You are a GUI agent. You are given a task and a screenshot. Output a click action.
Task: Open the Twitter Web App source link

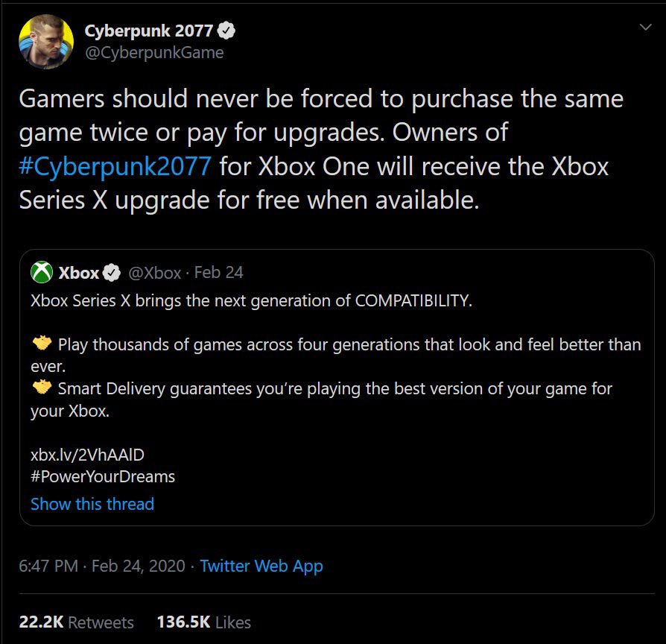[261, 566]
